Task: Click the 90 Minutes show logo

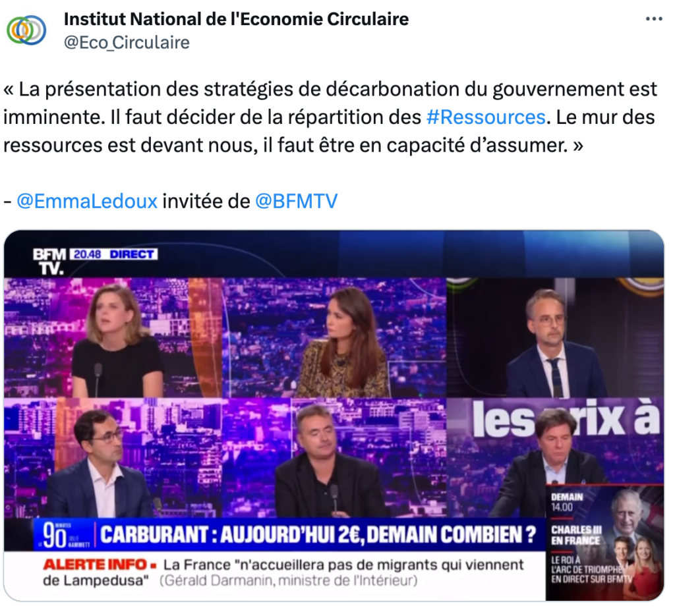Action: click(64, 535)
